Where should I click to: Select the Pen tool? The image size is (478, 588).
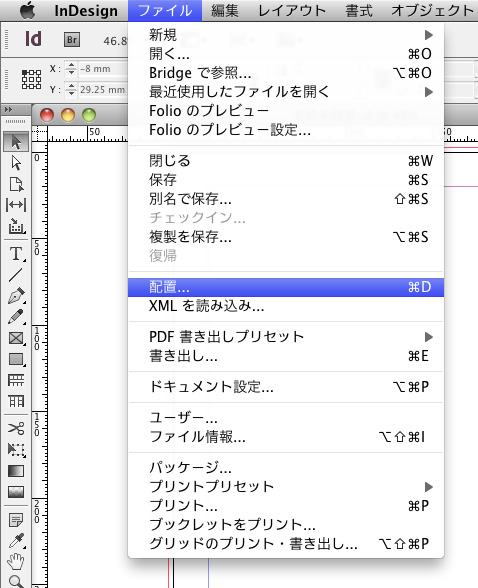point(16,296)
